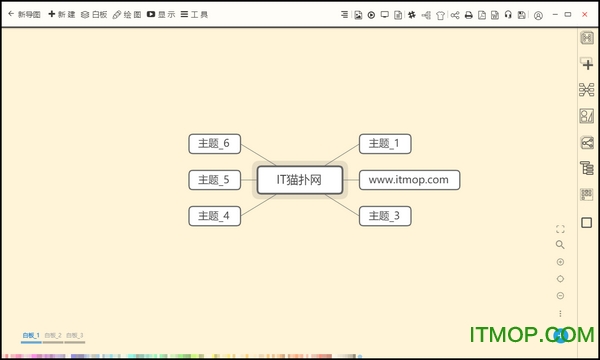Screen dimensions: 600x360
Task: Open the user account profile icon
Action: pyautogui.click(x=538, y=15)
